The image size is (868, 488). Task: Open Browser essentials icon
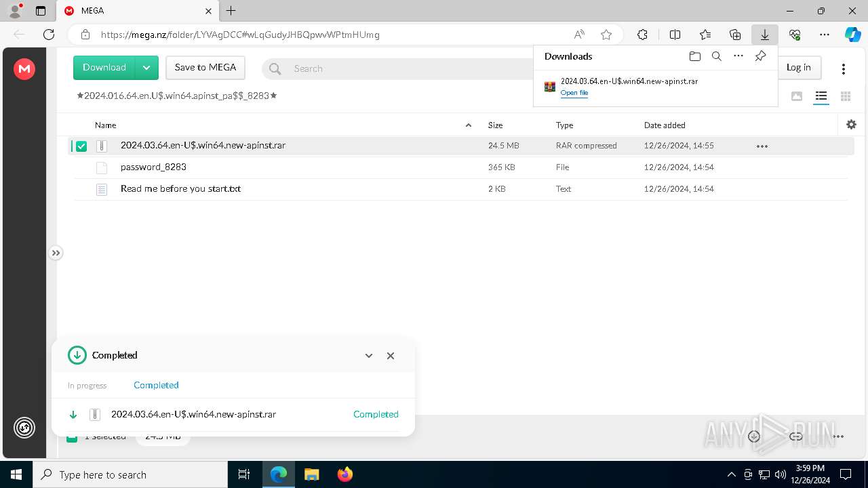(x=795, y=35)
